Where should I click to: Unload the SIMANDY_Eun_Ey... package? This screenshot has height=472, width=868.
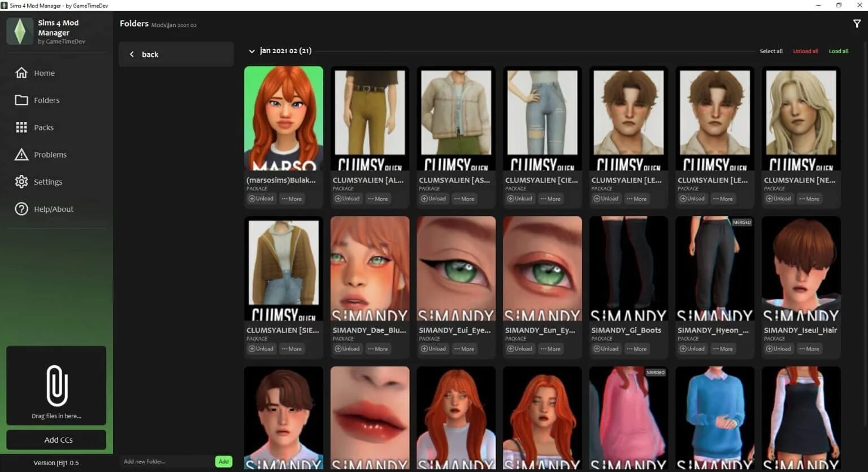coord(520,349)
